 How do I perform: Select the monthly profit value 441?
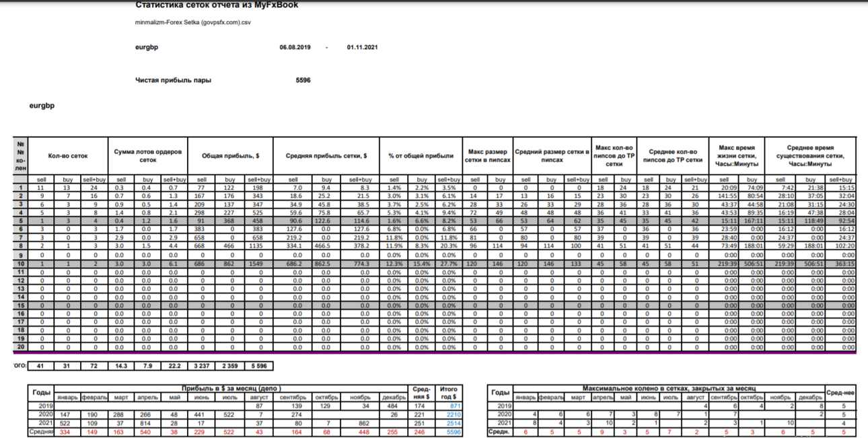point(198,414)
